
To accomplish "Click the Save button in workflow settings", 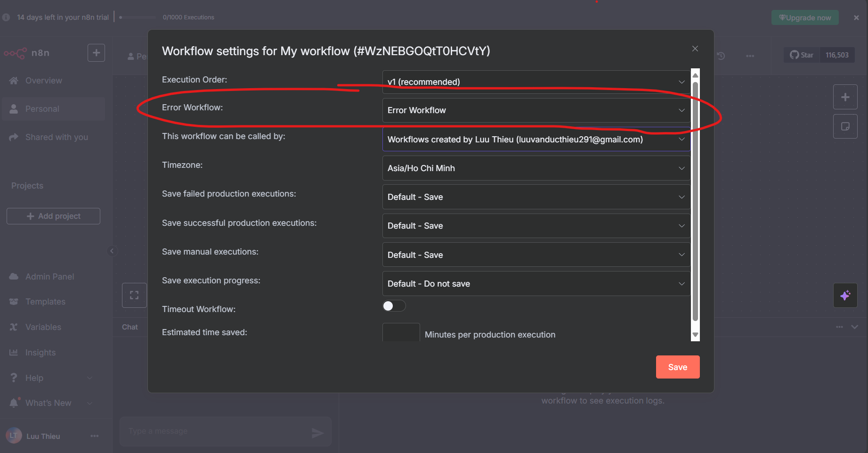I will (678, 367).
